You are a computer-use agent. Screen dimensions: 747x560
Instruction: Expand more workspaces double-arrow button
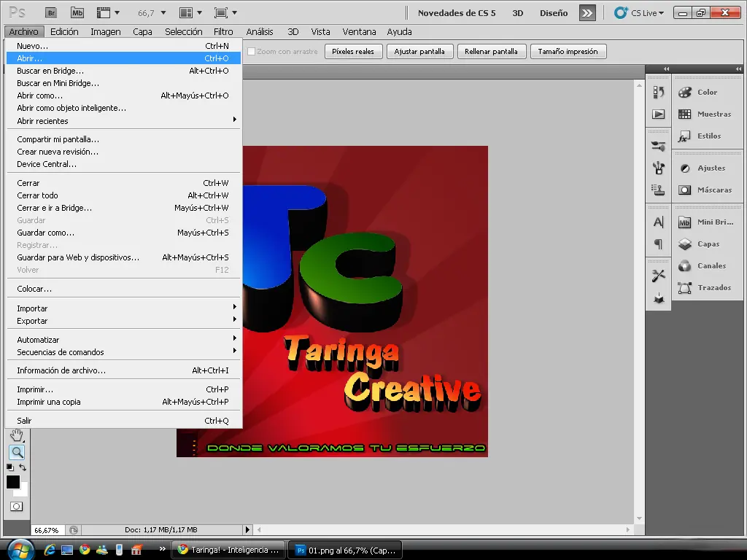587,13
